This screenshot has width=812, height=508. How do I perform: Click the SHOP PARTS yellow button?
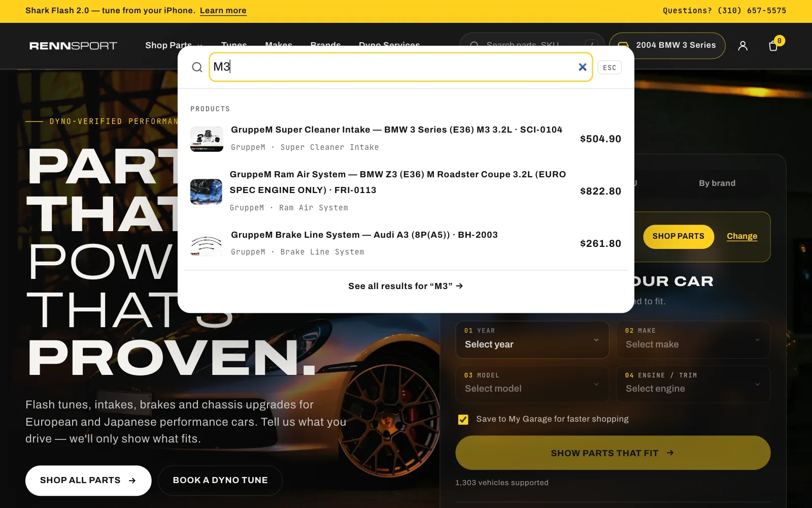point(678,236)
